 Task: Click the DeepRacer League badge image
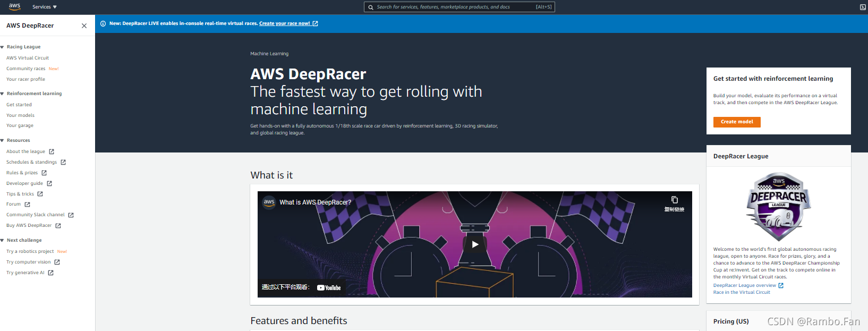pyautogui.click(x=778, y=207)
